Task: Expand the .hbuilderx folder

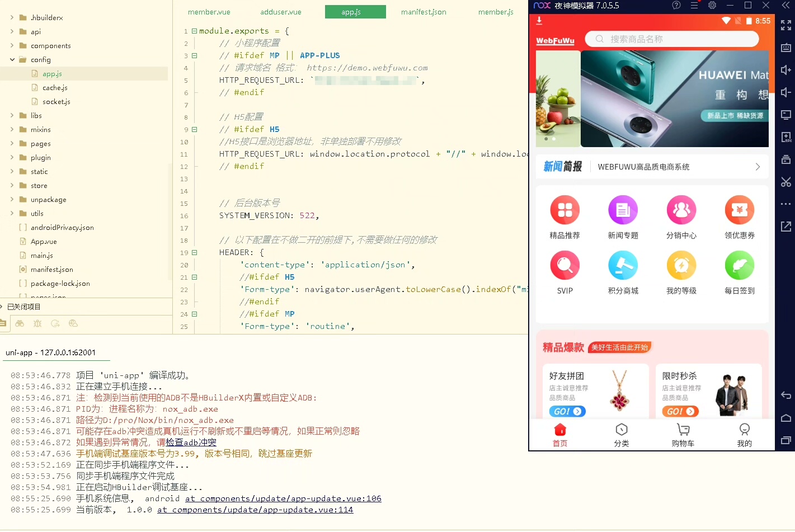Action: tap(12, 17)
